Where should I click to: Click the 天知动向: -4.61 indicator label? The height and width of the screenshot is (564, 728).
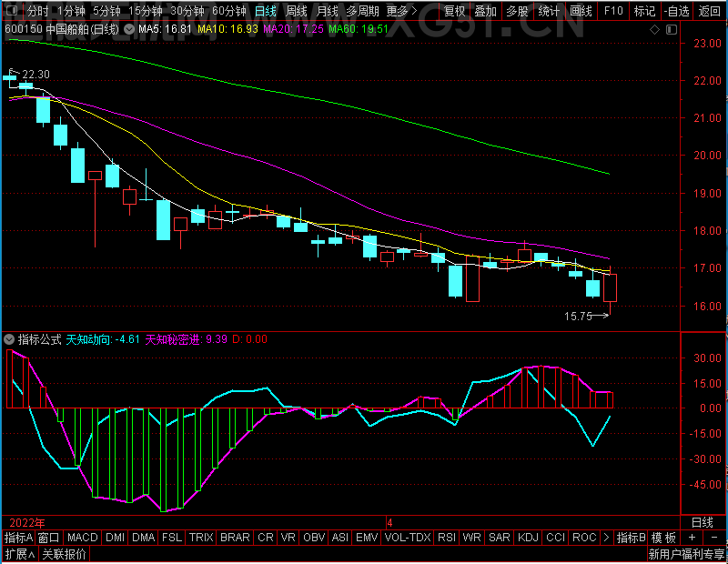click(x=103, y=339)
